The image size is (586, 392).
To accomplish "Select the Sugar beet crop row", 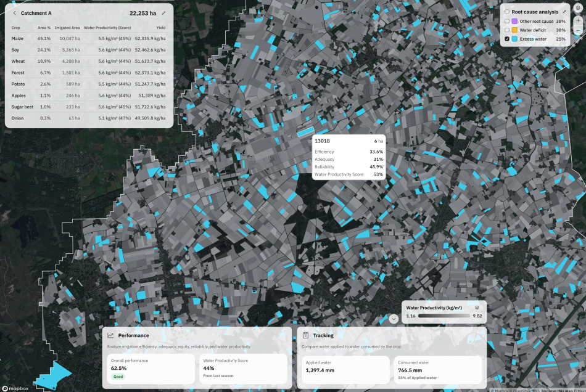I will [89, 107].
